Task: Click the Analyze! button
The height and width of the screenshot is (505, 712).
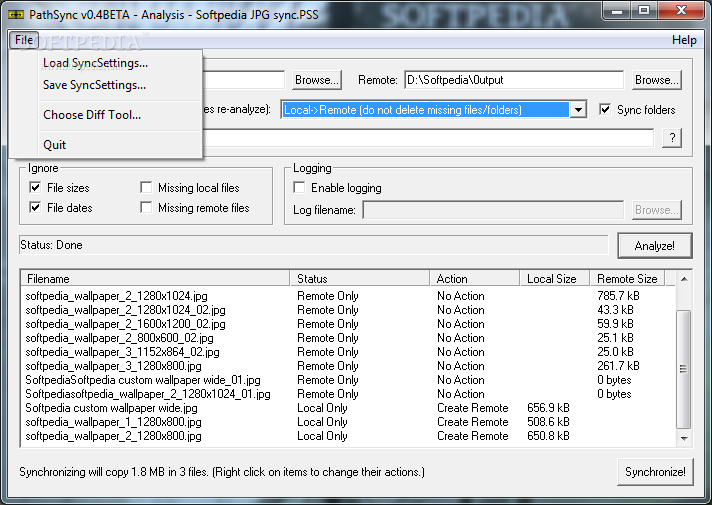Action: coord(655,246)
